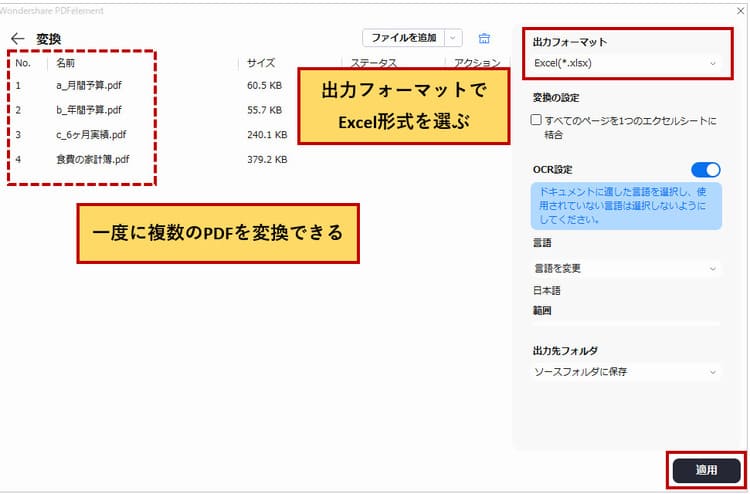Click the 適用 apply button
Viewport: 750px width, 494px height.
[706, 470]
